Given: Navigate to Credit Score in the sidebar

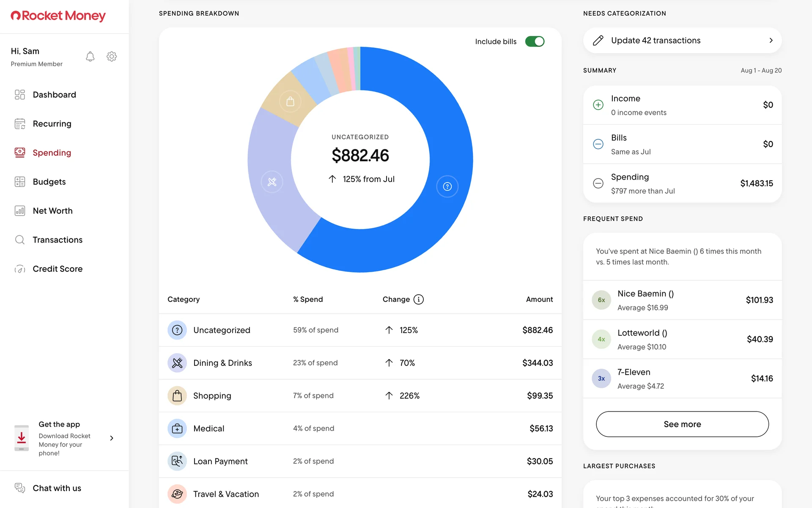Looking at the screenshot, I should pyautogui.click(x=58, y=269).
